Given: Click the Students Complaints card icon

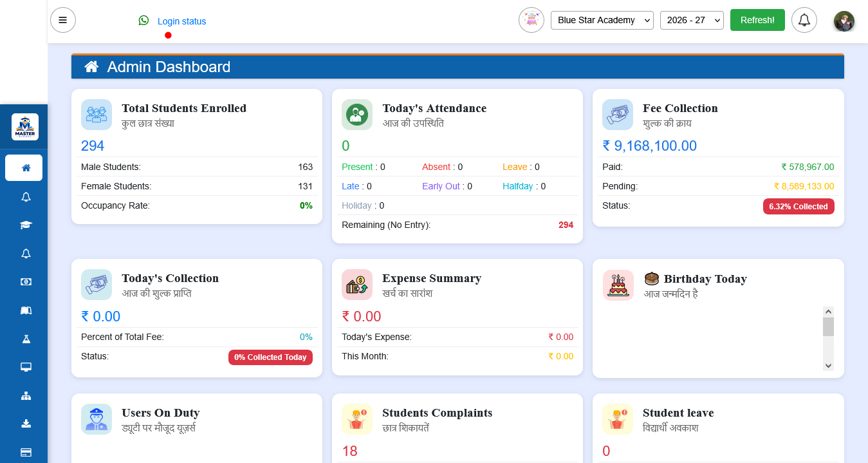Looking at the screenshot, I should (x=357, y=419).
